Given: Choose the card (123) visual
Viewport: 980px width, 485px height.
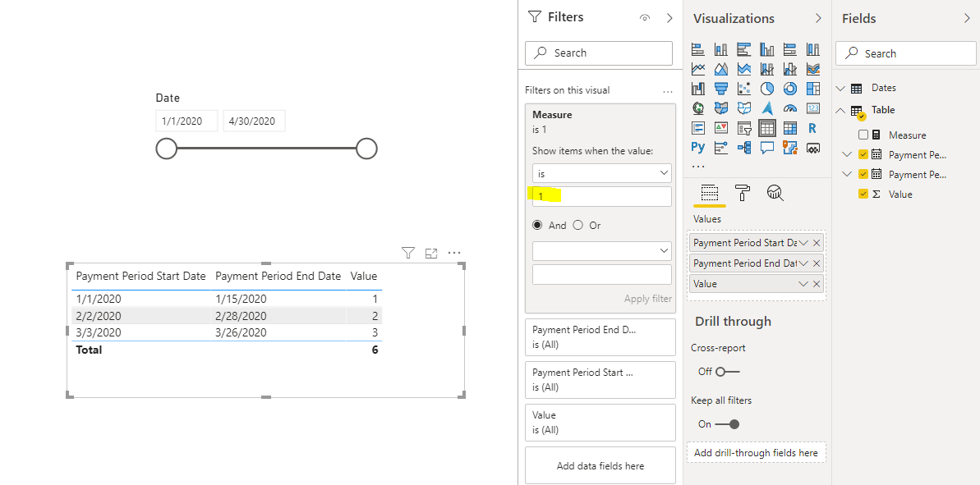Looking at the screenshot, I should point(813,108).
